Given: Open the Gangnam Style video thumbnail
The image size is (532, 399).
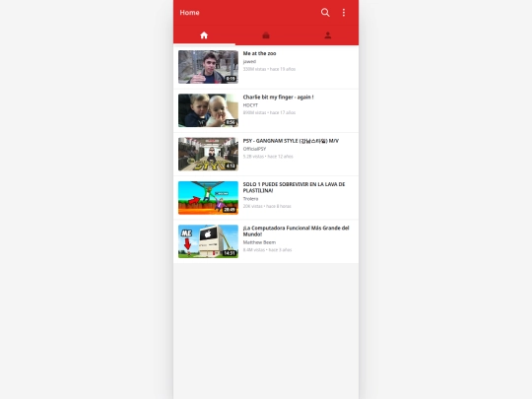Looking at the screenshot, I should click(x=208, y=154).
